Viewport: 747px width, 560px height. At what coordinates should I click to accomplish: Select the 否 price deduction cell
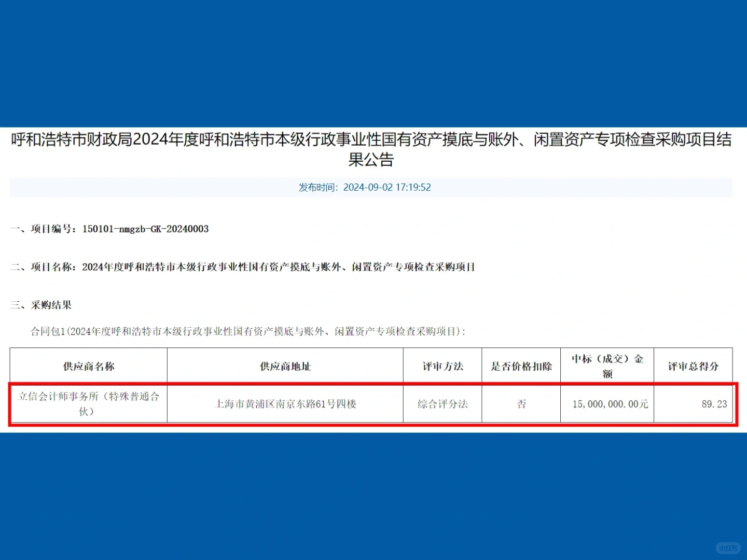pyautogui.click(x=521, y=403)
